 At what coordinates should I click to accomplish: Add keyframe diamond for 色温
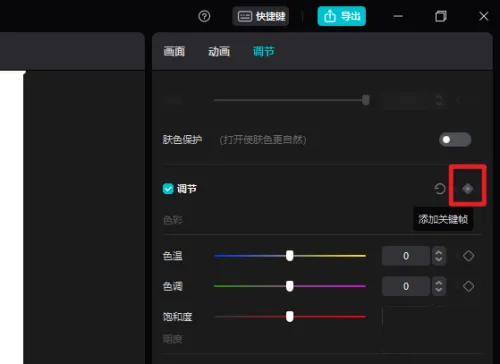[468, 256]
